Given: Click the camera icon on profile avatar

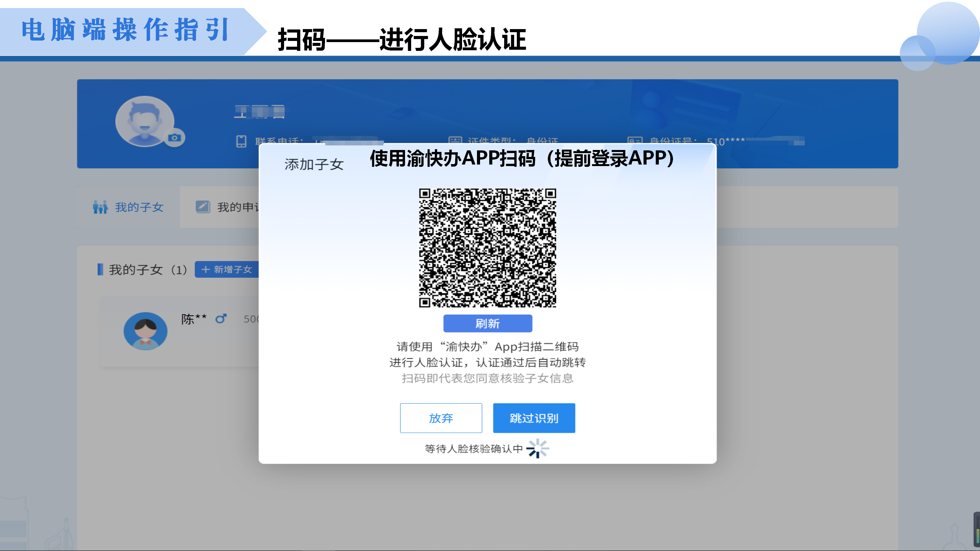Looking at the screenshot, I should 175,138.
